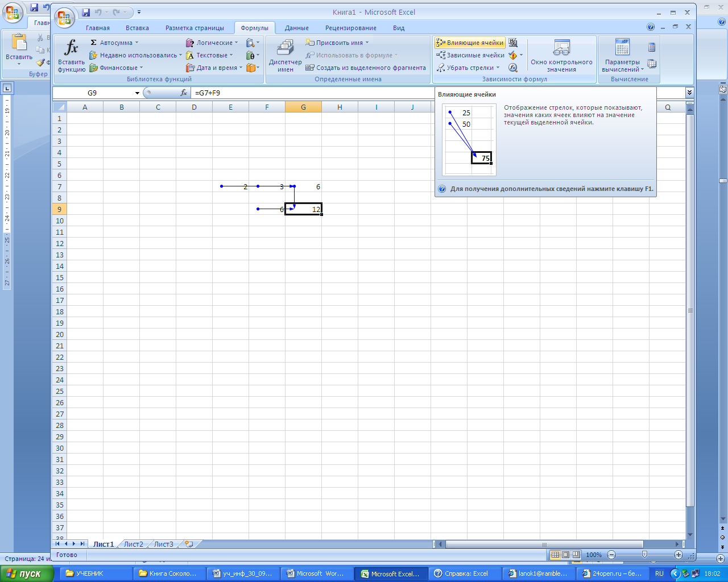
Task: Click Создать из выделенного фрагмента
Action: pyautogui.click(x=366, y=68)
